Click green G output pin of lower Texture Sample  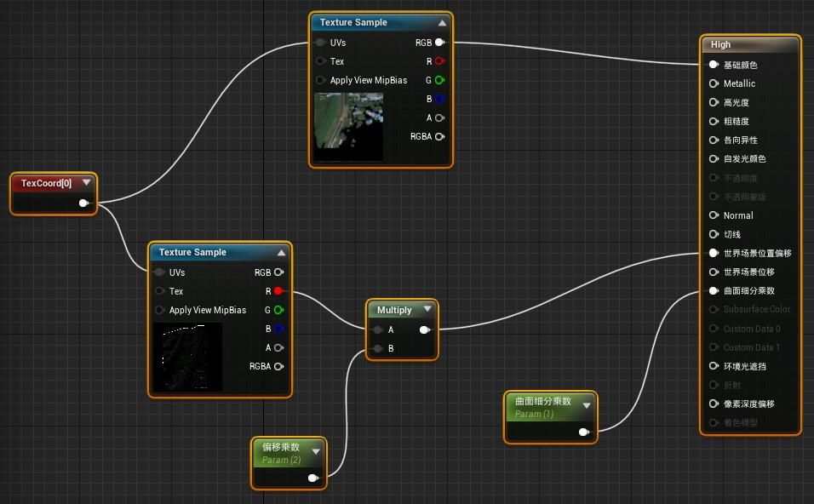278,310
